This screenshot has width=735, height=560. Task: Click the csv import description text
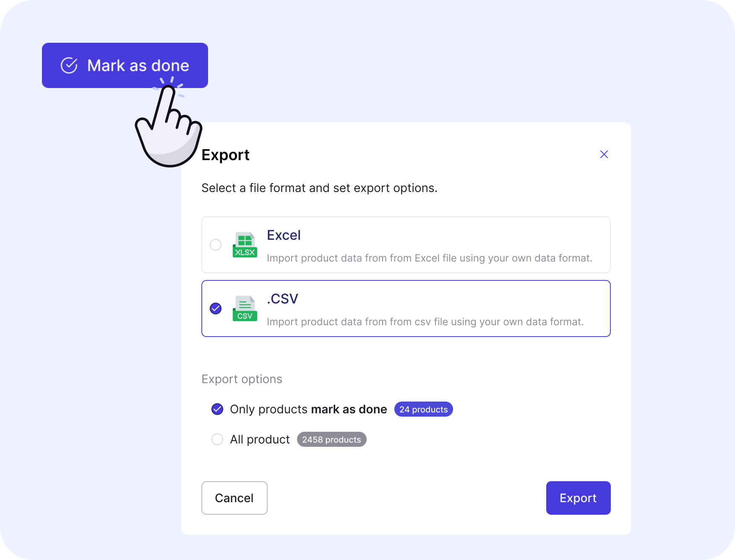coord(425,322)
